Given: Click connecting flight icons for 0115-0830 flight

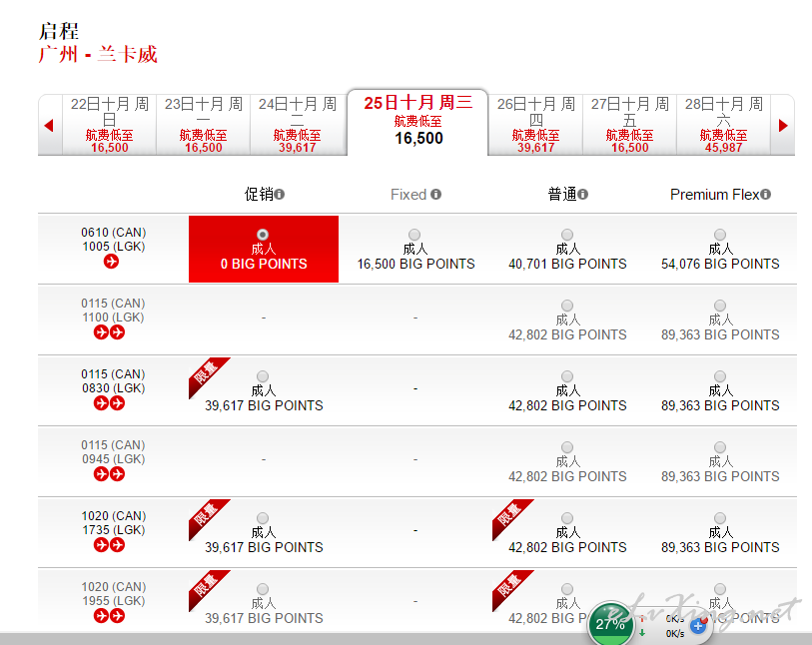Looking at the screenshot, I should (x=109, y=403).
